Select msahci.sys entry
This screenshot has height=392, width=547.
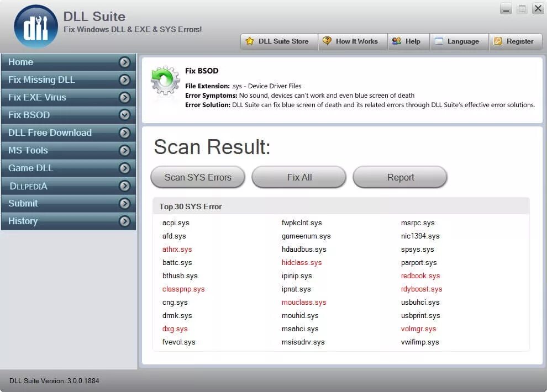300,329
